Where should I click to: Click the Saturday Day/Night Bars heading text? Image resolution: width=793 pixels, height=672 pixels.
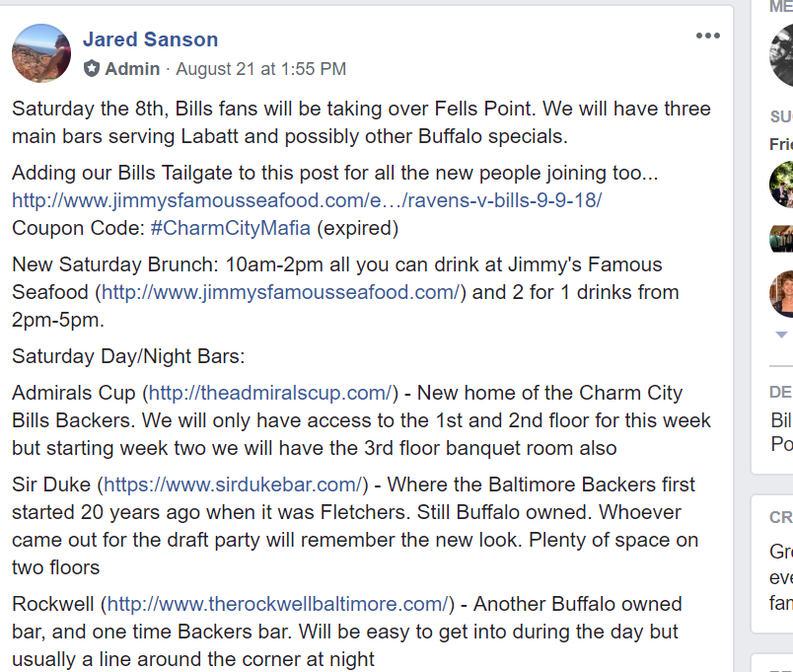click(x=128, y=356)
